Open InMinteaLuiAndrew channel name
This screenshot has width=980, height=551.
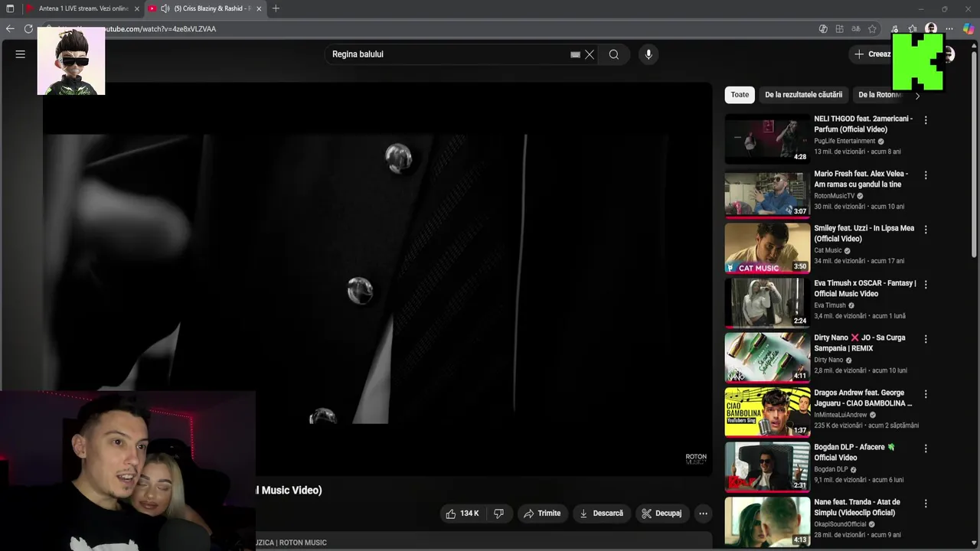tap(840, 415)
